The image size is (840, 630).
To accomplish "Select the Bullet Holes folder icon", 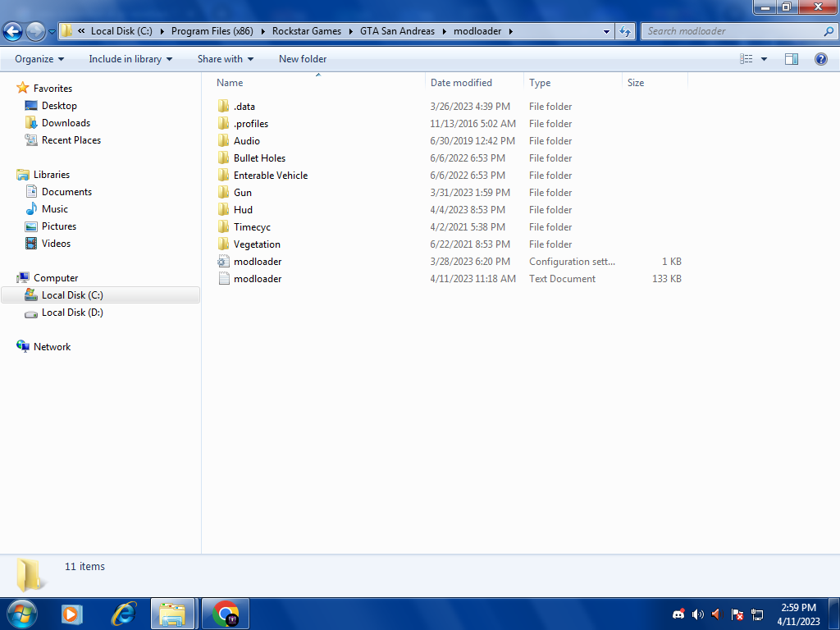I will click(223, 157).
